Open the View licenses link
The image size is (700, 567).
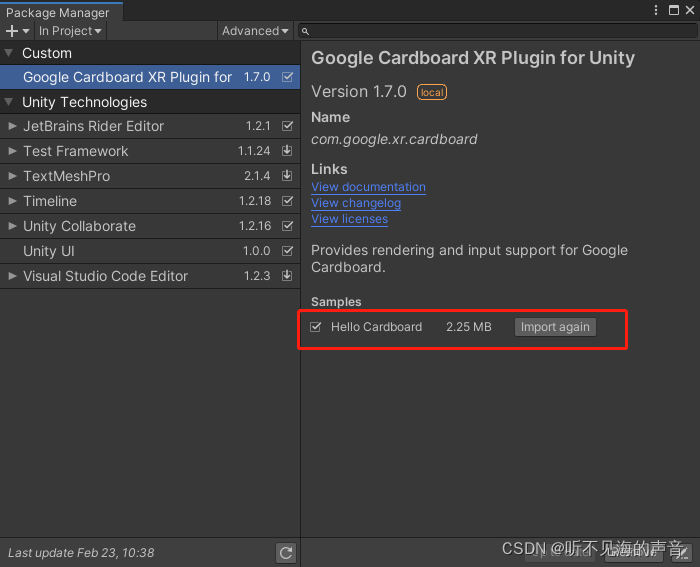pos(350,219)
